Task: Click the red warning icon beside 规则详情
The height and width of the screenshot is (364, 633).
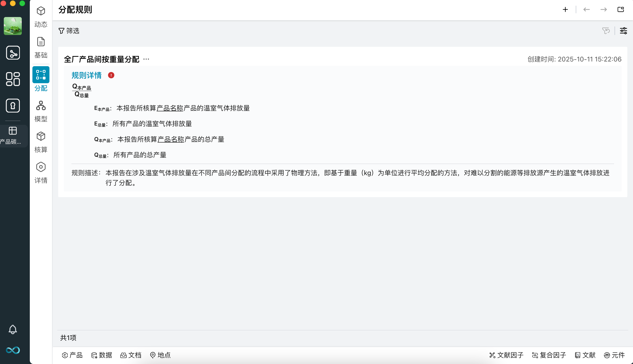Action: click(x=111, y=75)
